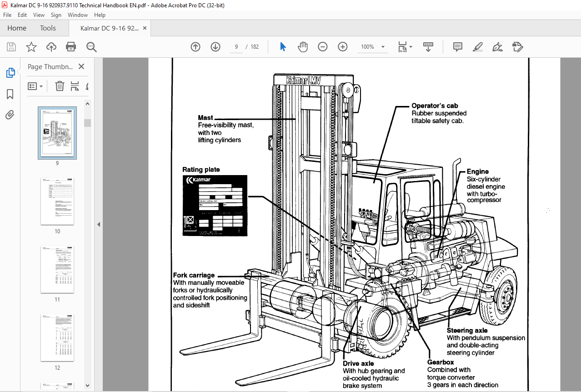Delete the selected page with the trash icon
The width and height of the screenshot is (581, 392).
pyautogui.click(x=60, y=86)
